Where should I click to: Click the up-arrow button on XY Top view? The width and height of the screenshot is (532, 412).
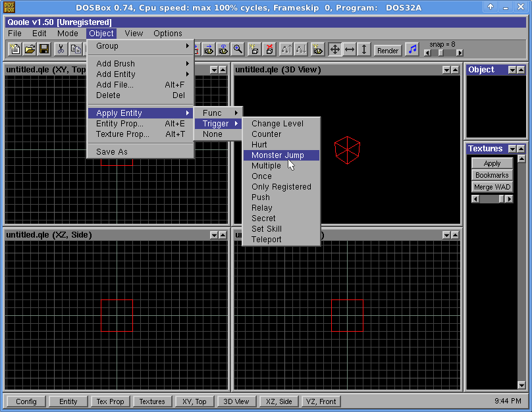(x=223, y=70)
